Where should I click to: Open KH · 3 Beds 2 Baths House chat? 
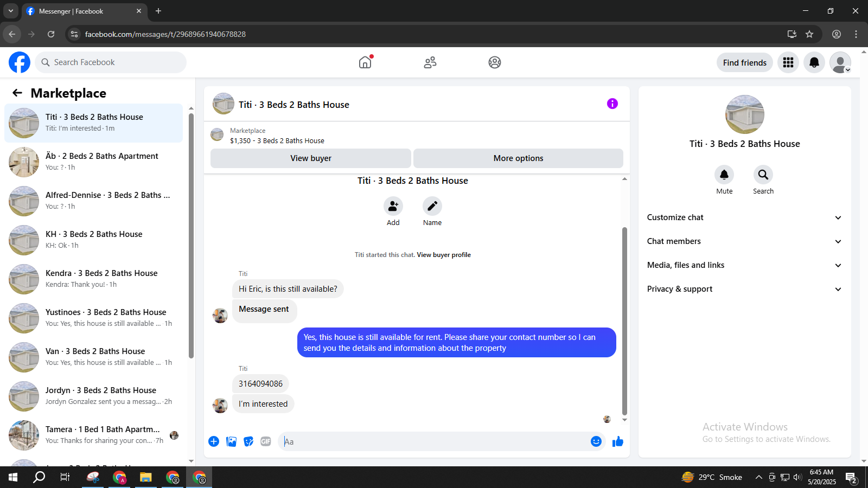click(x=94, y=240)
